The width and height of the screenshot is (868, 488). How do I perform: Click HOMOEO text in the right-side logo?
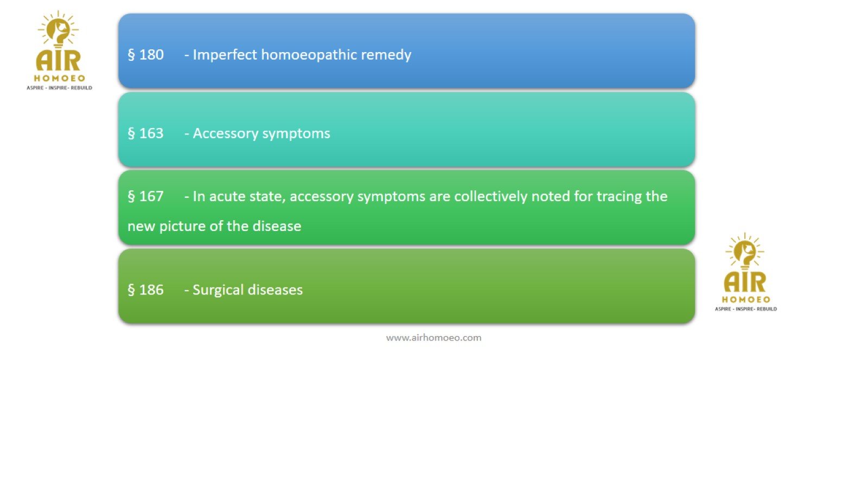746,299
